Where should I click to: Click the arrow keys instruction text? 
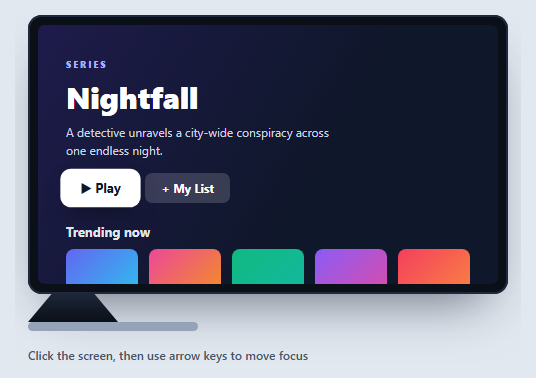click(168, 356)
